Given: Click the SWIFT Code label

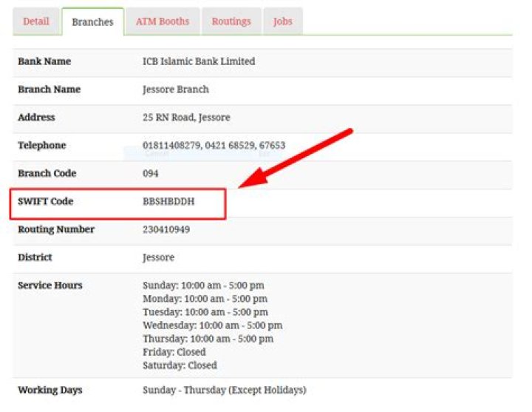Looking at the screenshot, I should pyautogui.click(x=46, y=201).
